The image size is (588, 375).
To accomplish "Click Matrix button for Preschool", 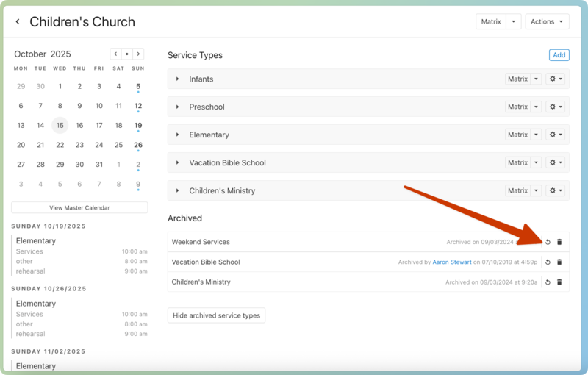I will click(x=517, y=107).
